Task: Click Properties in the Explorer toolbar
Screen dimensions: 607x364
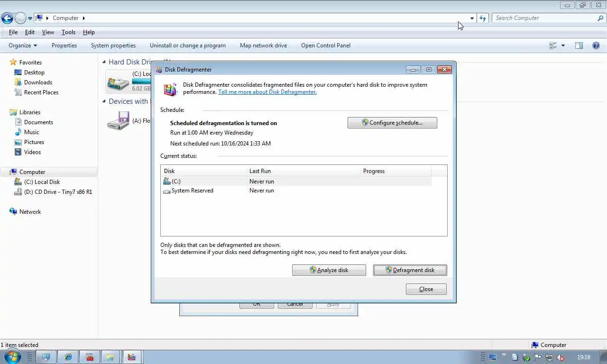Action: [x=64, y=45]
